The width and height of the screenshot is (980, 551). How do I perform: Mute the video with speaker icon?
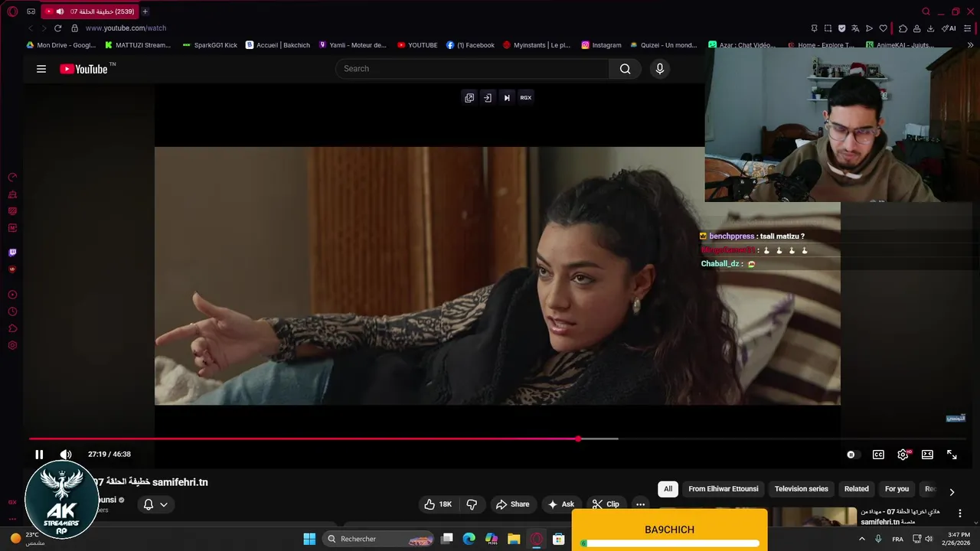click(66, 455)
